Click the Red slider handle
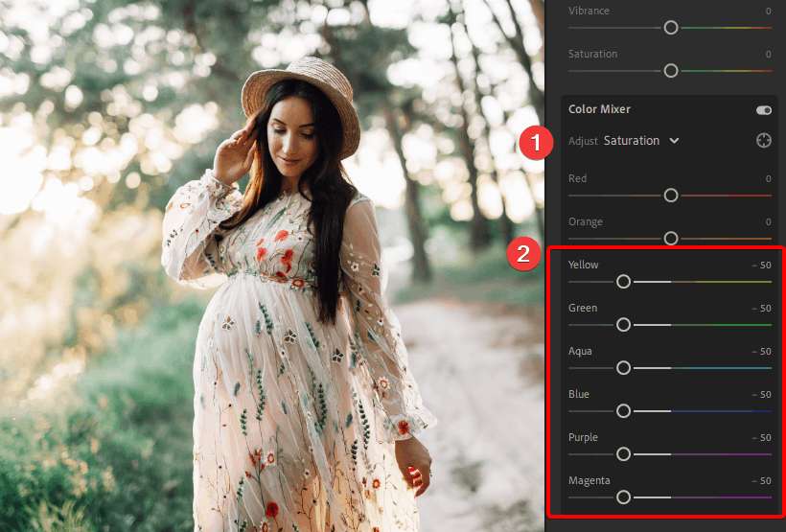 (x=671, y=195)
